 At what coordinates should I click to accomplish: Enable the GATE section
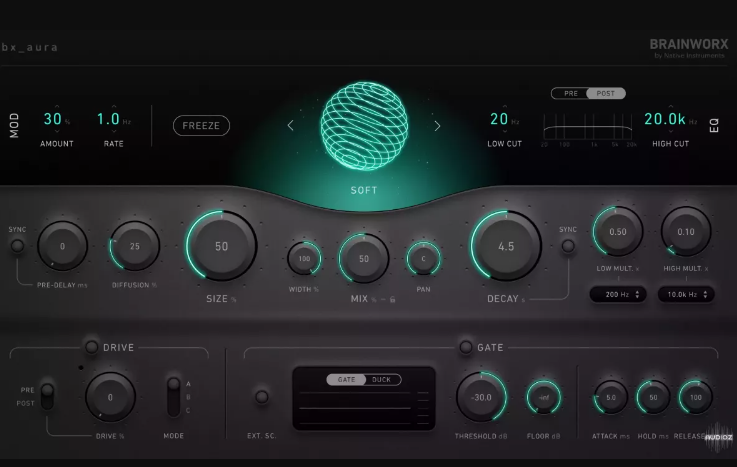click(x=465, y=347)
